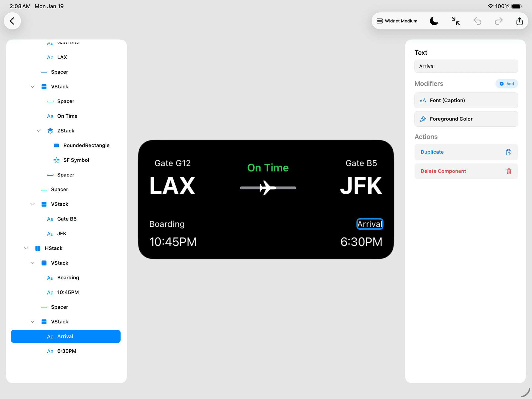Screen dimensions: 532x399
Task: Select the SF Symbol star item
Action: pyautogui.click(x=76, y=160)
